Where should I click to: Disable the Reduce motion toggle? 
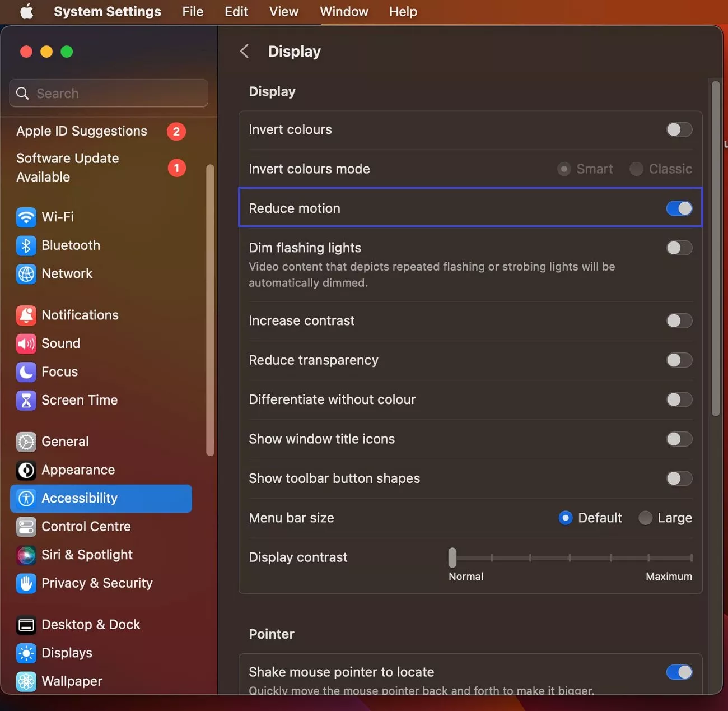pyautogui.click(x=679, y=208)
